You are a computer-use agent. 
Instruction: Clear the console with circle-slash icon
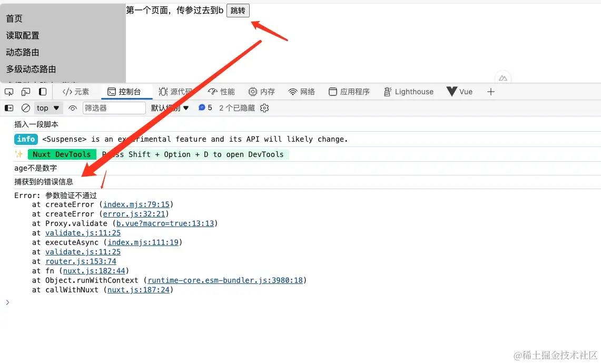(x=26, y=108)
